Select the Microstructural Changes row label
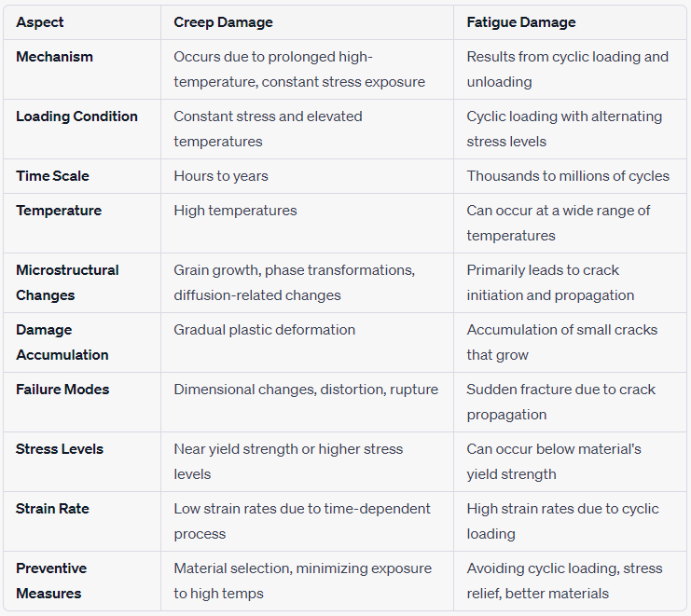The width and height of the screenshot is (691, 616). [67, 282]
